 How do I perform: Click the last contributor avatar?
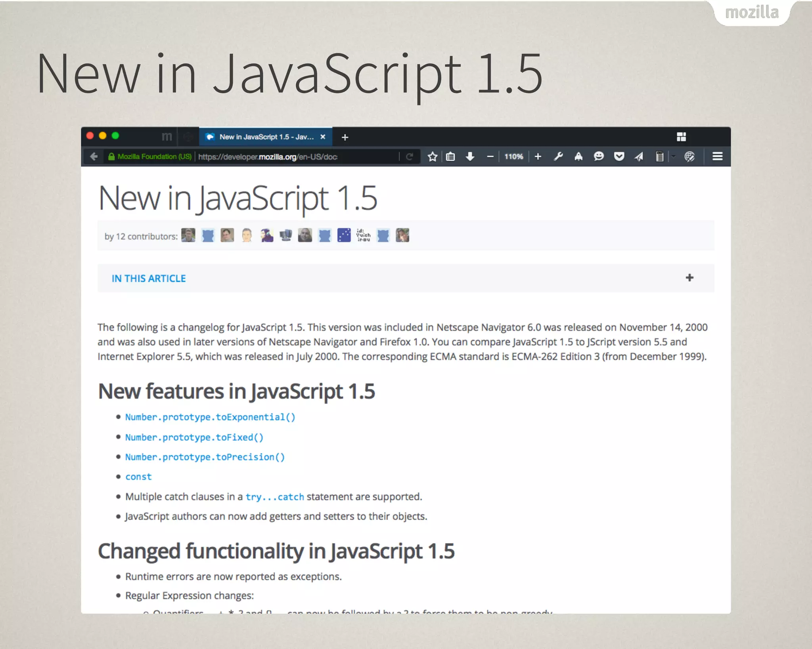point(402,235)
